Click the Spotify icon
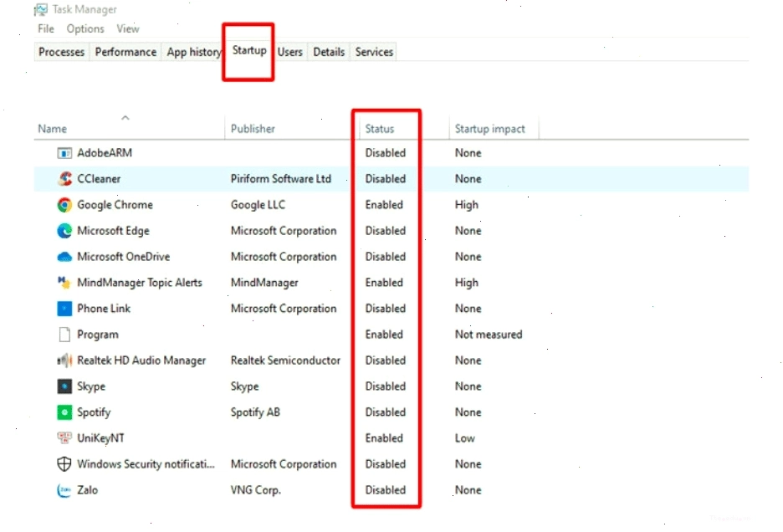783x532 pixels. pyautogui.click(x=64, y=412)
